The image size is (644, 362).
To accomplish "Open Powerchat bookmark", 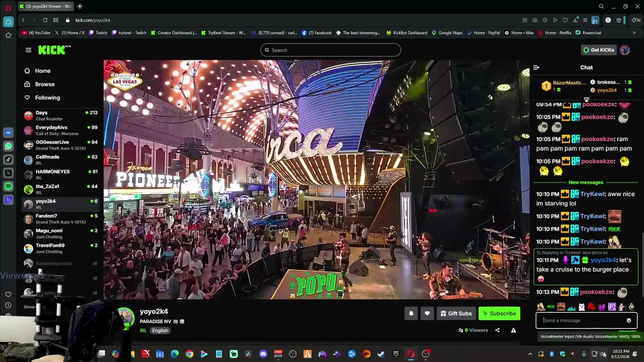I will 588,33.
